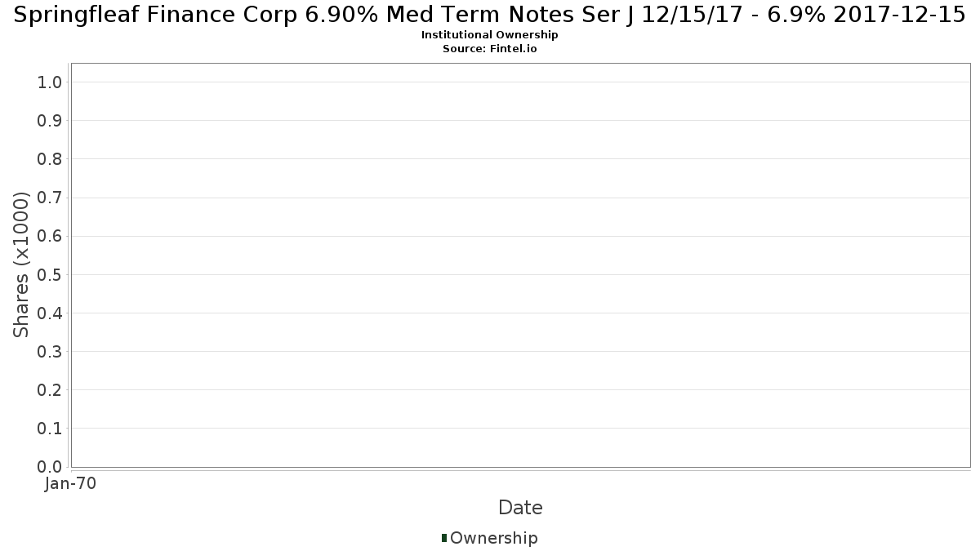Click the green Ownership legend marker

[x=444, y=538]
